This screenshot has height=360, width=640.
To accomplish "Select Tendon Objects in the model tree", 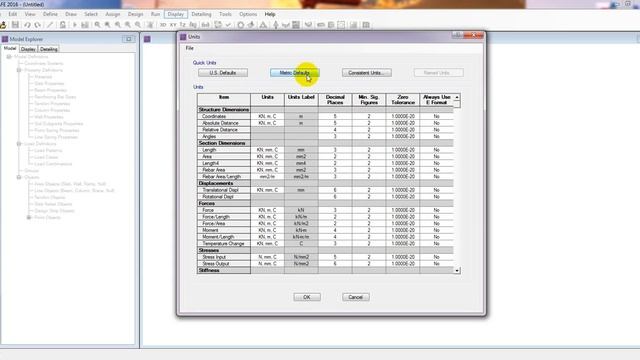I will click(50, 197).
